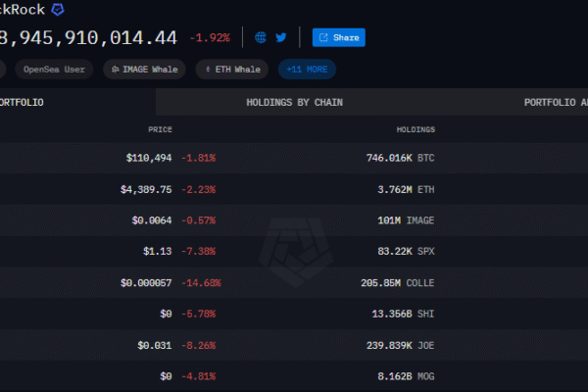Select the OpenSea User tag
Screen dimensions: 588x392
pyautogui.click(x=54, y=70)
